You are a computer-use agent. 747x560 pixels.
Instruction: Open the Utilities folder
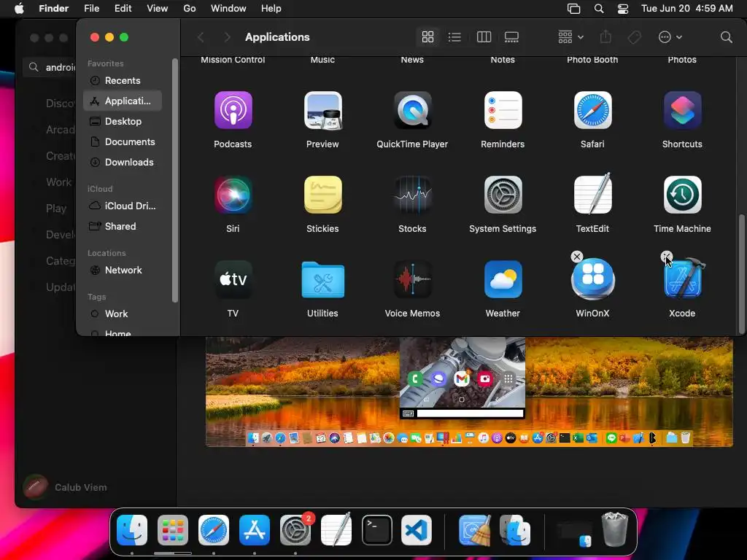(x=323, y=279)
